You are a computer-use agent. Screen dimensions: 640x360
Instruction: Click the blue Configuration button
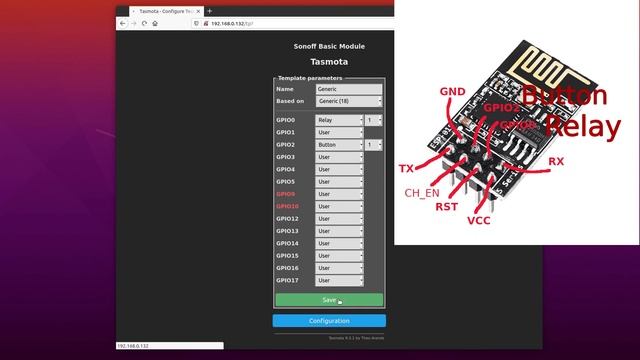(x=329, y=321)
